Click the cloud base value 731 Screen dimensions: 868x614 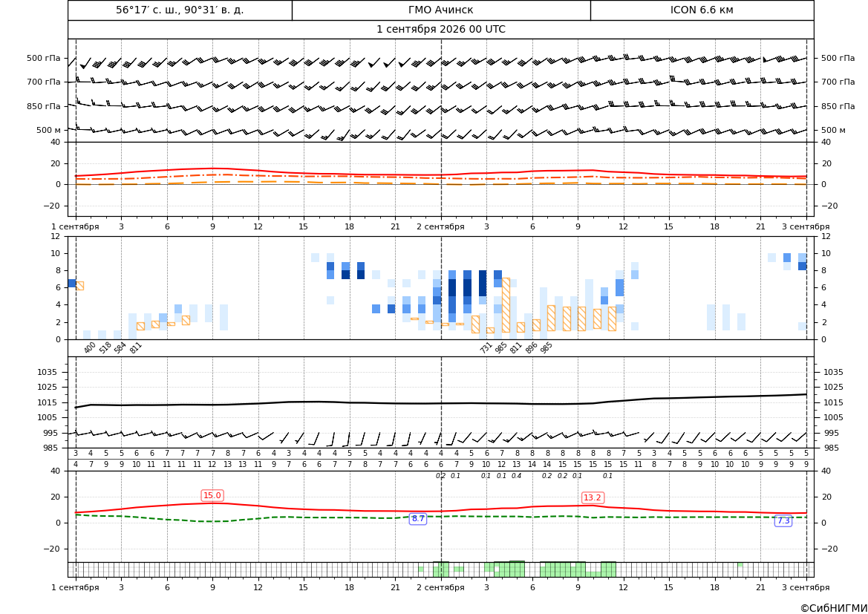(x=486, y=347)
